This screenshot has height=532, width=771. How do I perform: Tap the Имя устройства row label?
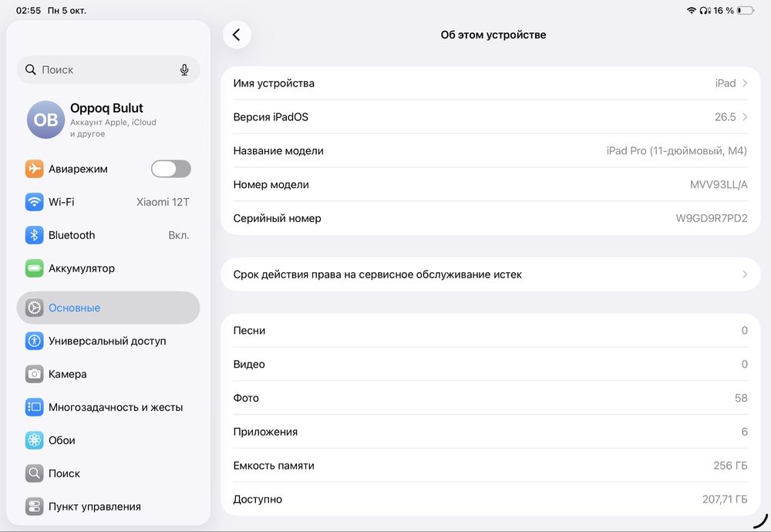coord(274,83)
